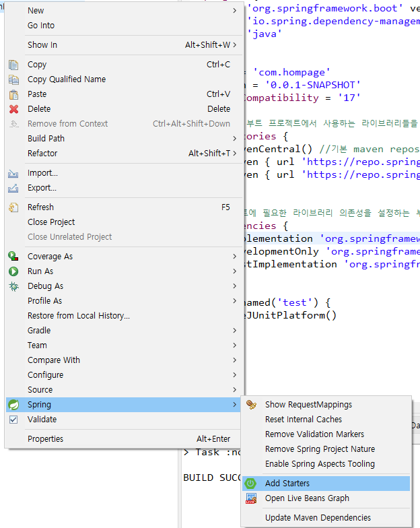This screenshot has height=528, width=420.
Task: Expand the Compare With submenu arrow
Action: 234,360
